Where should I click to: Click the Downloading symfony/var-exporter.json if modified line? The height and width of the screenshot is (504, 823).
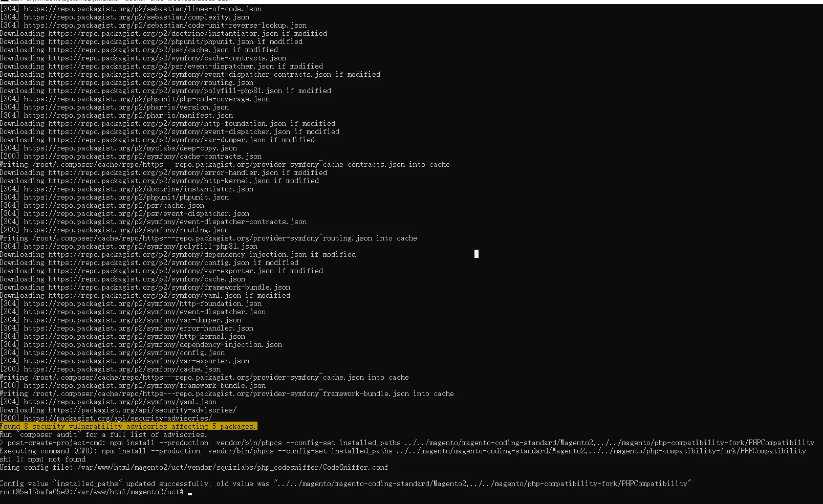pyautogui.click(x=162, y=271)
